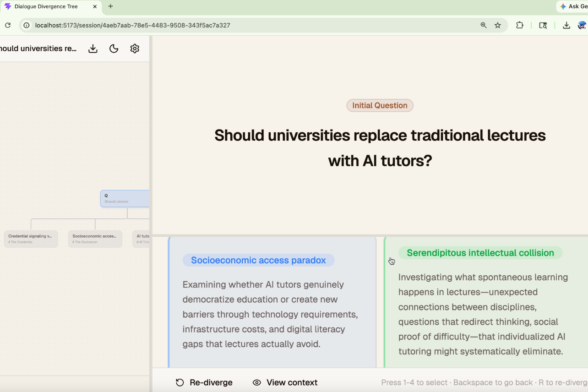Screen dimensions: 588x392
Task: Toggle dark mode with the moon icon
Action: pos(114,49)
